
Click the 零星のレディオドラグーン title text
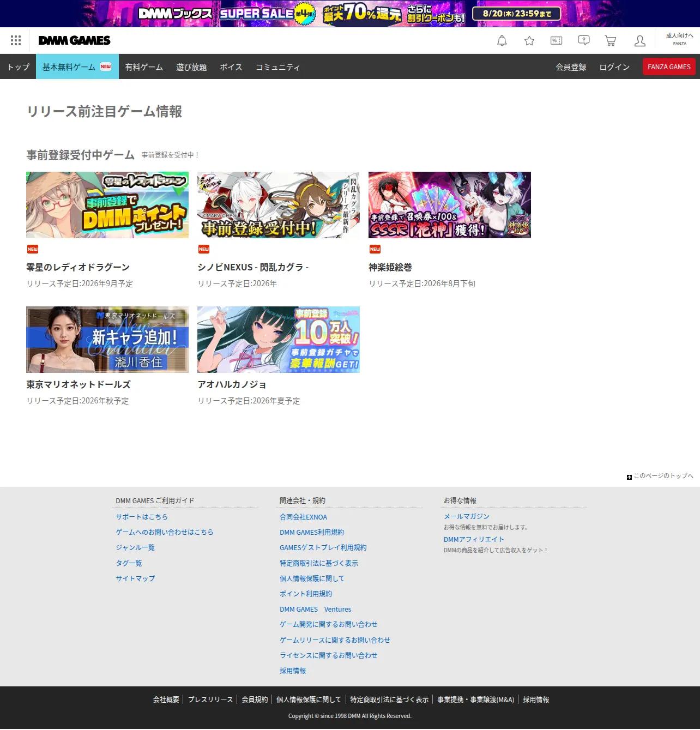78,267
